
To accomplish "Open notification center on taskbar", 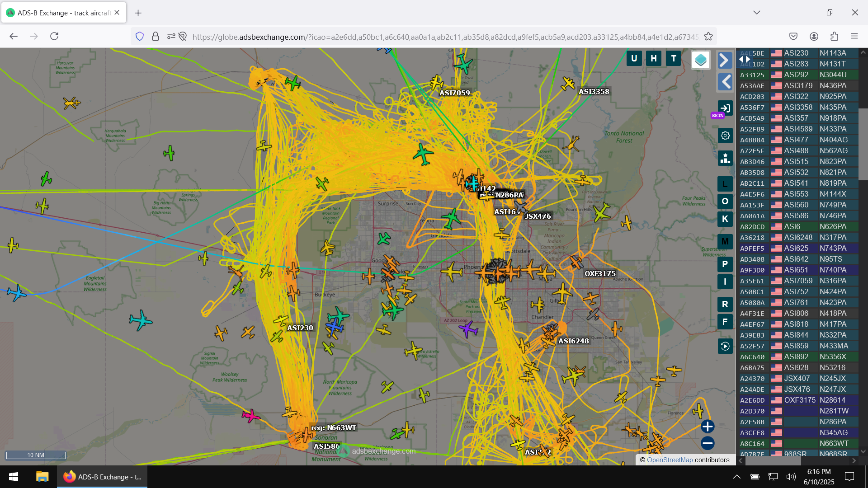I will tap(849, 477).
